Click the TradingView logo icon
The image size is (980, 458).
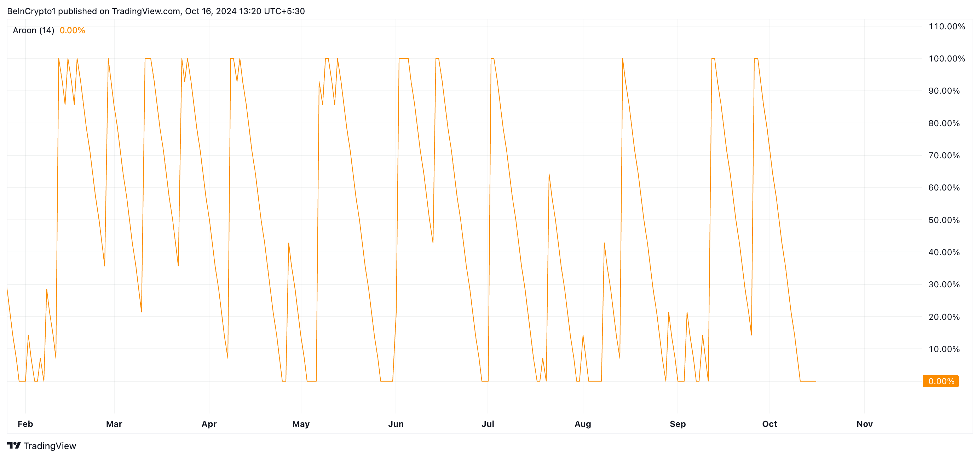point(14,445)
